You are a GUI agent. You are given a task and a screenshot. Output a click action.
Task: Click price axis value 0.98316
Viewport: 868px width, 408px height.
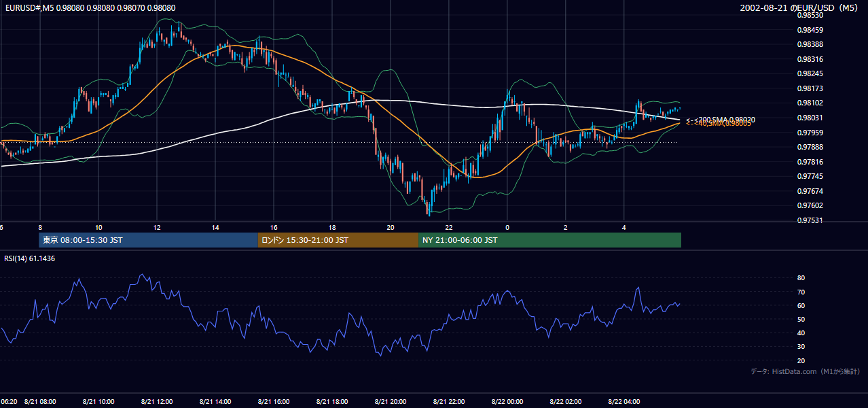[810, 59]
